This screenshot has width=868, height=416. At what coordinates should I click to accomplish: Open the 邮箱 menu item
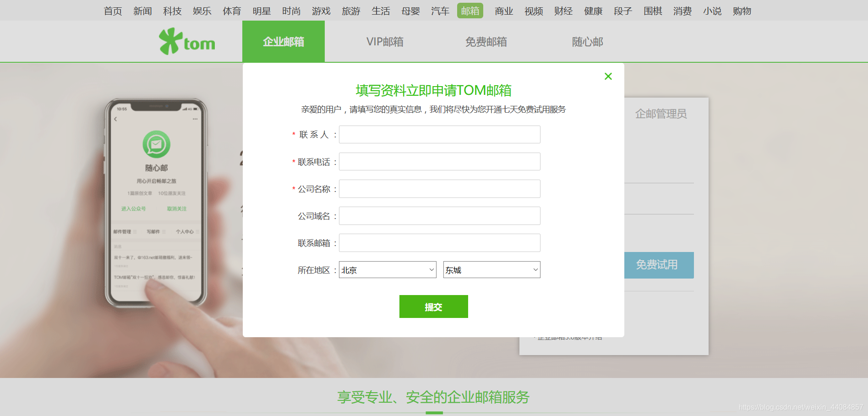470,11
